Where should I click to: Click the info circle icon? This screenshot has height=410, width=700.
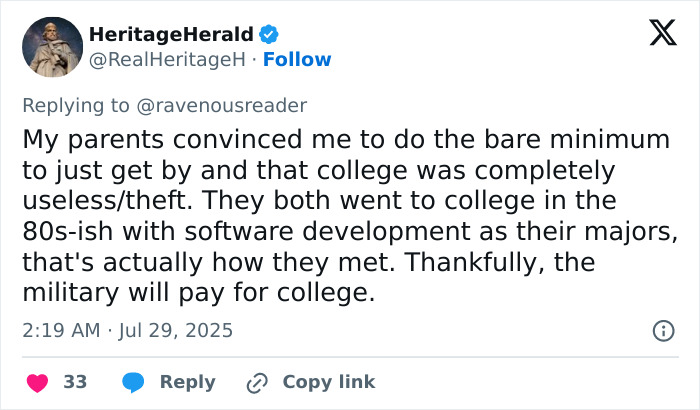point(662,329)
